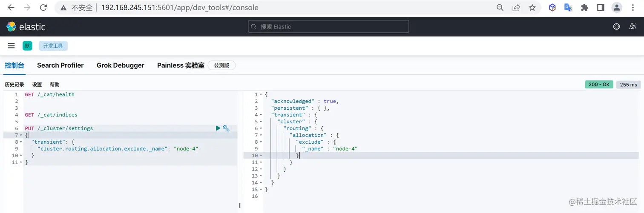Collapse response allocation at output line 7
This screenshot has height=213, width=644.
point(261,135)
